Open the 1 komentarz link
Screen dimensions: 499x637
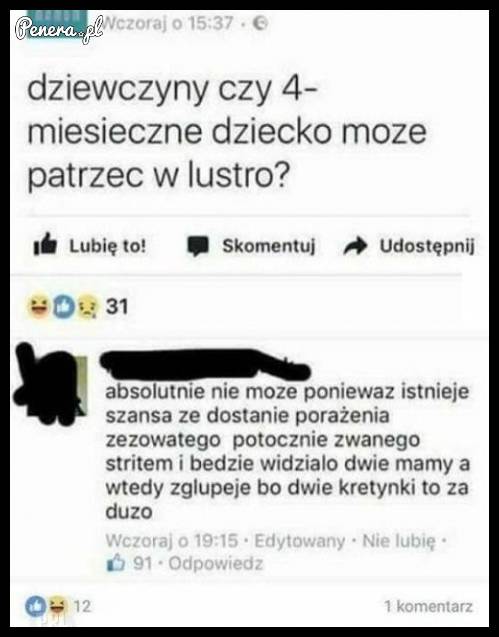click(429, 606)
